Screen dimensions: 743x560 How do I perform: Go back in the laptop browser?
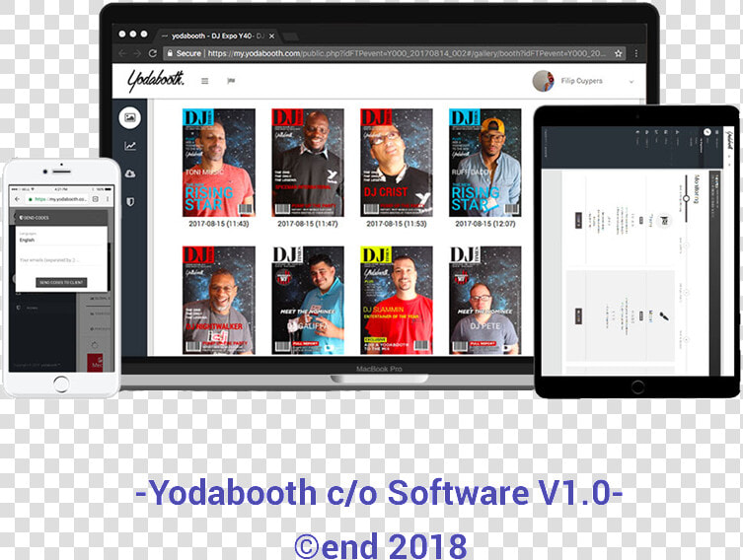click(x=122, y=53)
